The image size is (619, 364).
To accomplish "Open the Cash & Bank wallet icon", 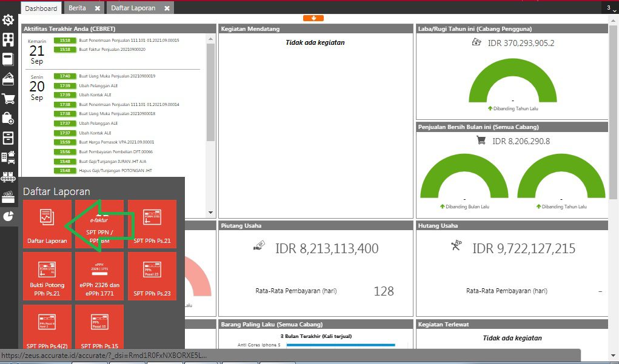I will pyautogui.click(x=8, y=79).
